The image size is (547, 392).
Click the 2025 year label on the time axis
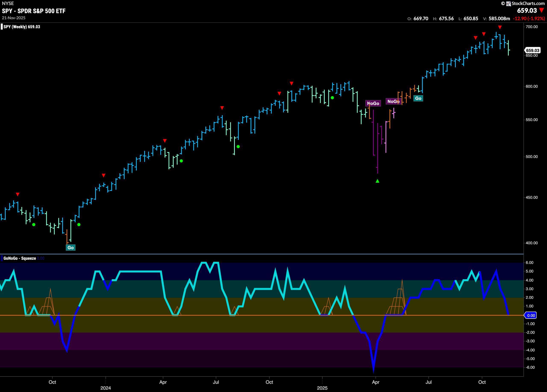(322, 388)
